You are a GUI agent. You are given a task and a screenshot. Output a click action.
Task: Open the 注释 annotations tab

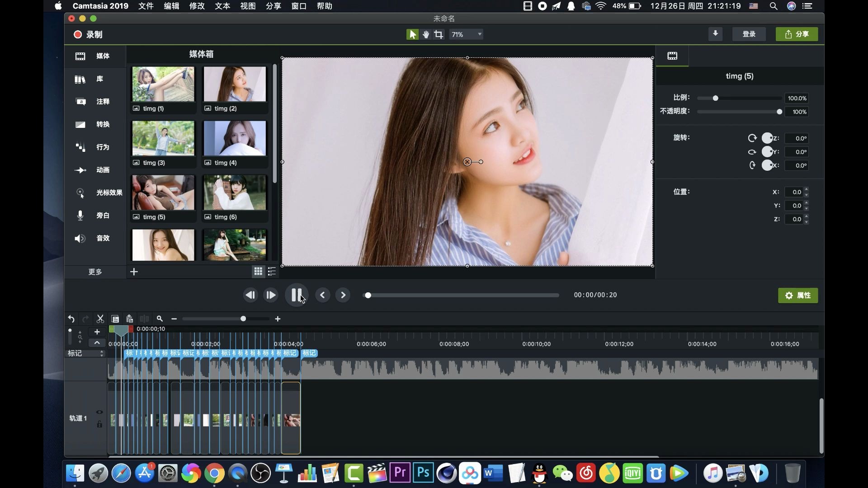pyautogui.click(x=95, y=102)
